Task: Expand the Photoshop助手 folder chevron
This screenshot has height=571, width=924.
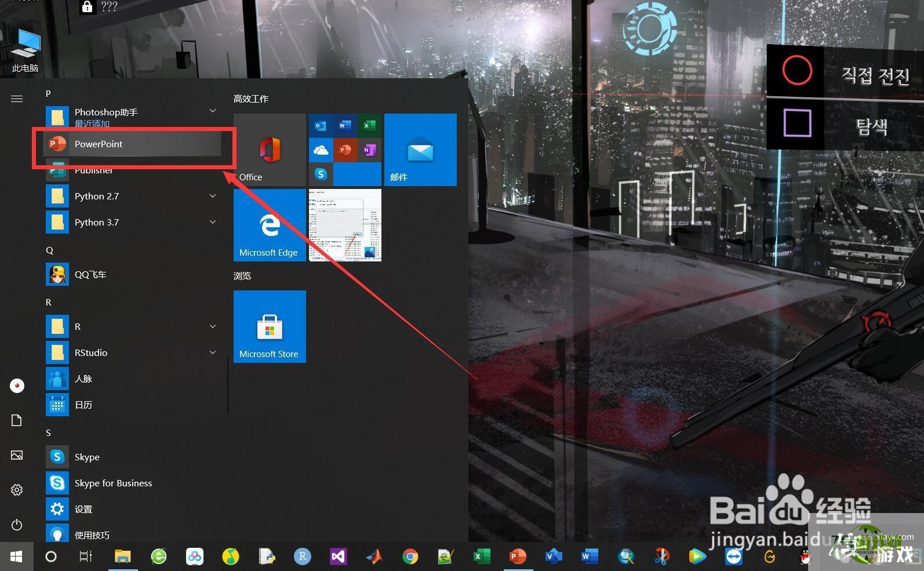Action: [213, 111]
